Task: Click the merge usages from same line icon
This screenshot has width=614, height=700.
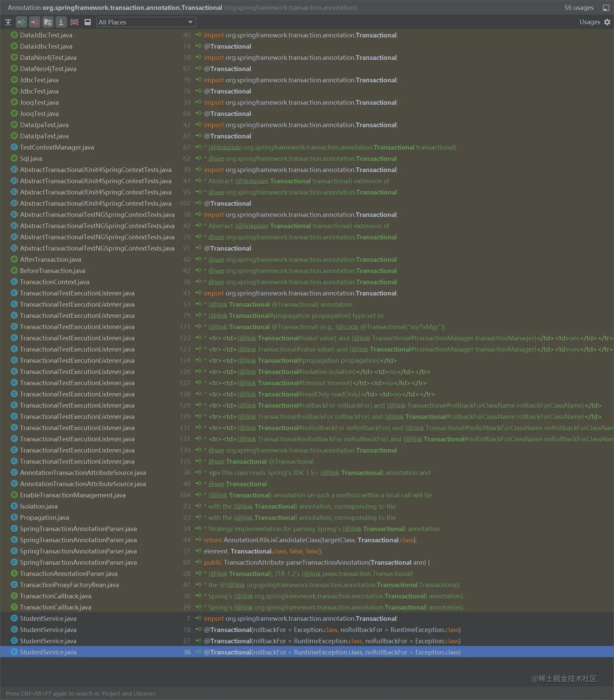Action: 8,22
